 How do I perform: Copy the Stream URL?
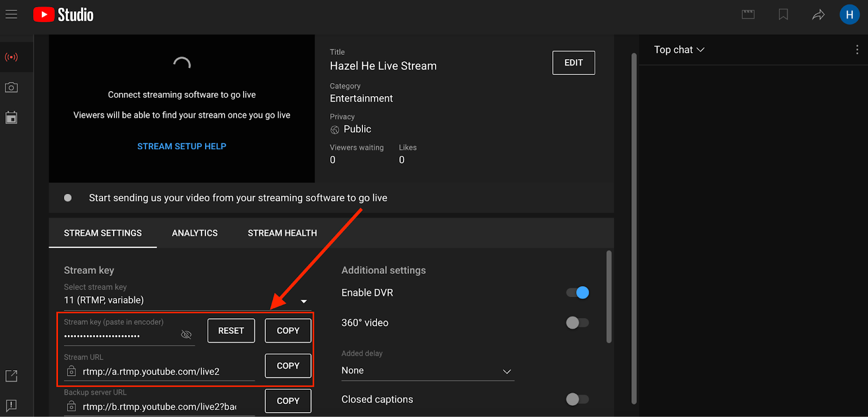pos(288,366)
